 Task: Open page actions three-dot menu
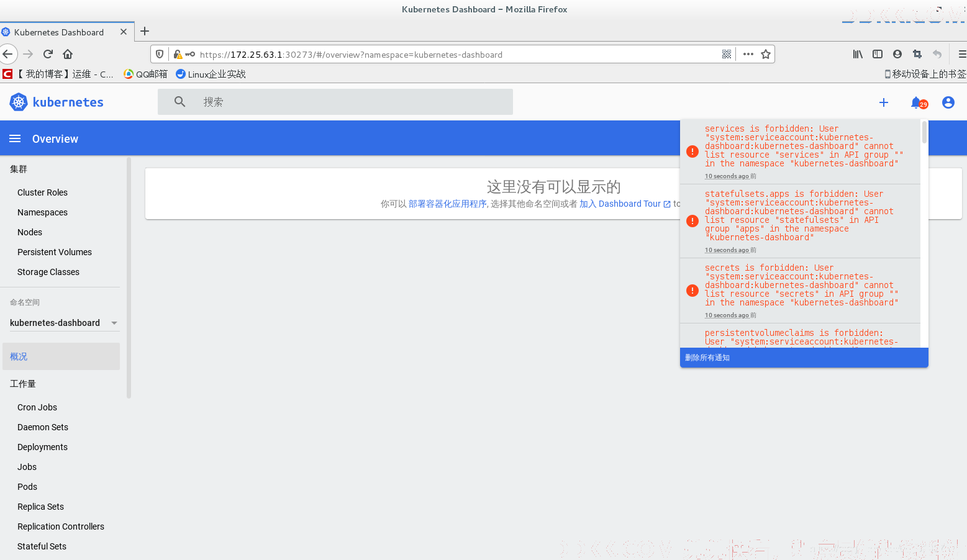tap(748, 54)
